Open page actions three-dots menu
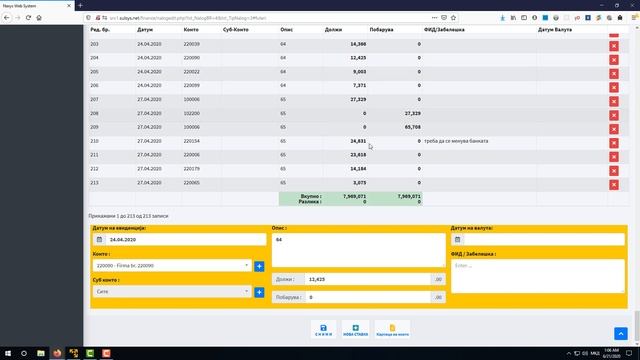The height and width of the screenshot is (360, 640). 434,18
